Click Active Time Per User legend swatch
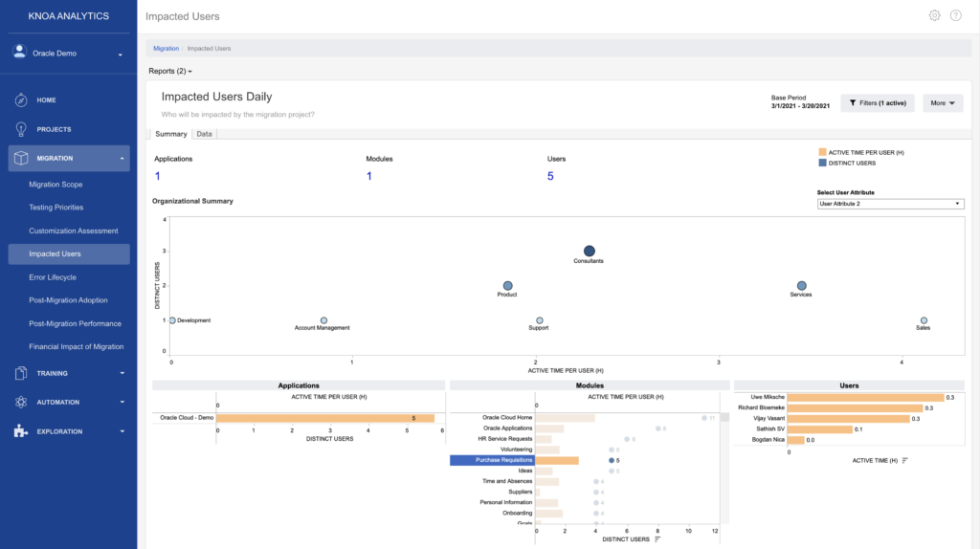The width and height of the screenshot is (980, 549). (822, 152)
